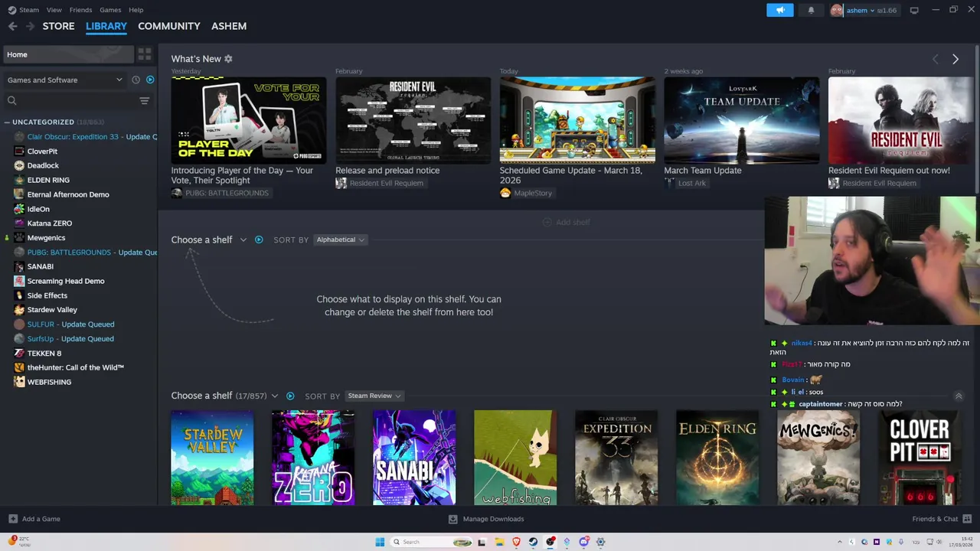This screenshot has height=551, width=980.
Task: Show previous What's New items with left arrow
Action: [x=935, y=59]
